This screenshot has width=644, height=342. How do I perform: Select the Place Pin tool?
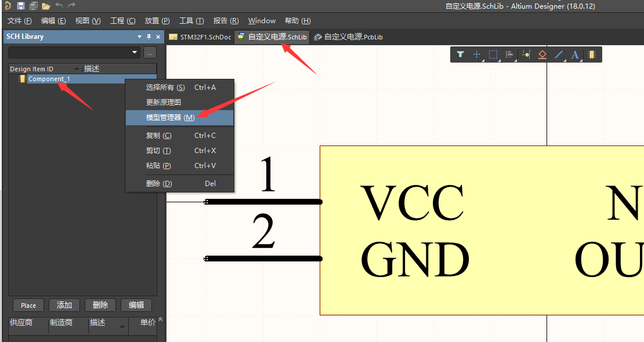pyautogui.click(x=526, y=54)
